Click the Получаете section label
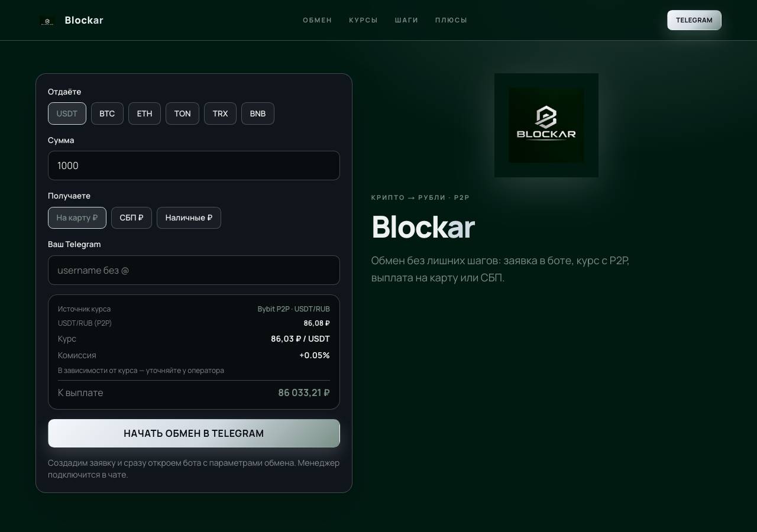Viewport: 757px width, 532px height. 69,196
